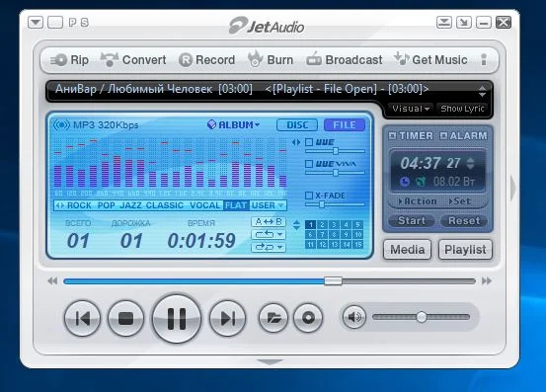
Task: Click the track title scroll arrows
Action: [482, 91]
